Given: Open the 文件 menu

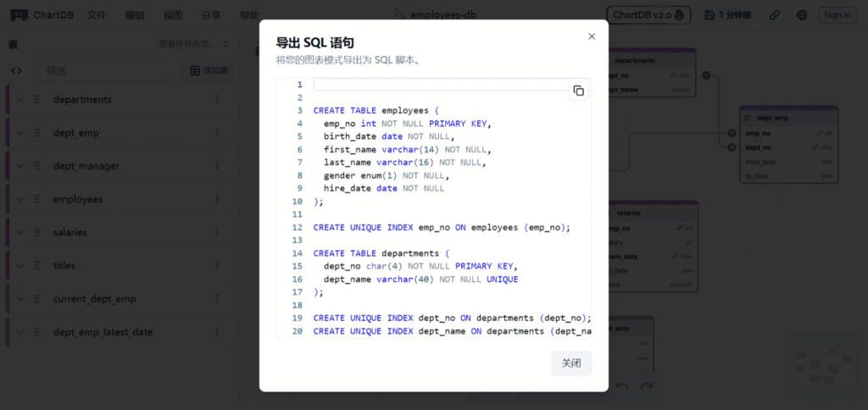Looking at the screenshot, I should click(97, 15).
